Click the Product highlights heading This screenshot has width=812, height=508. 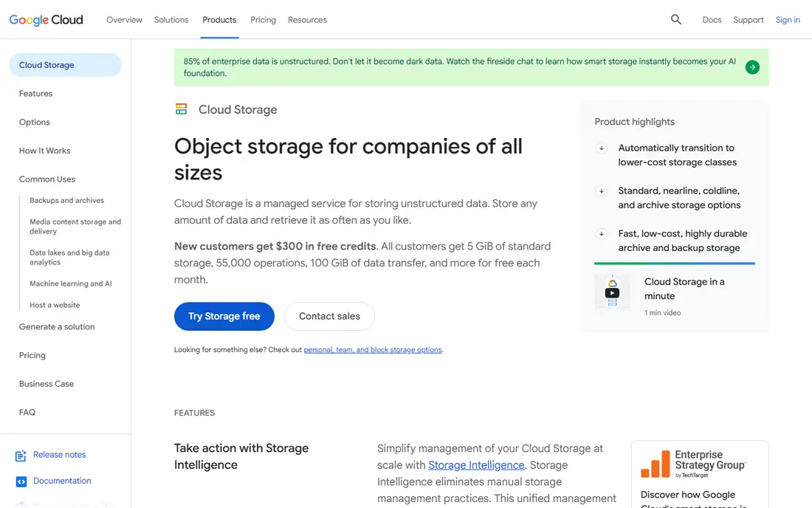pos(634,122)
